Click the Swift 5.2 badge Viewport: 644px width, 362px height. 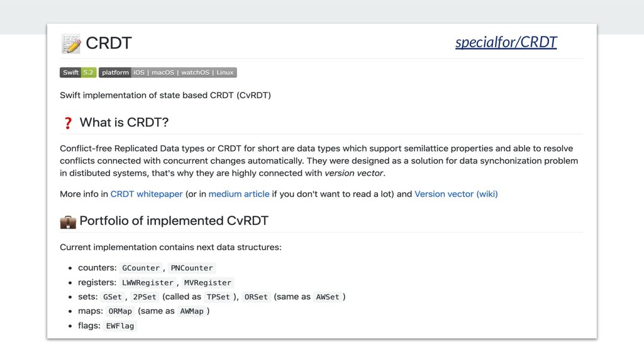tap(78, 73)
